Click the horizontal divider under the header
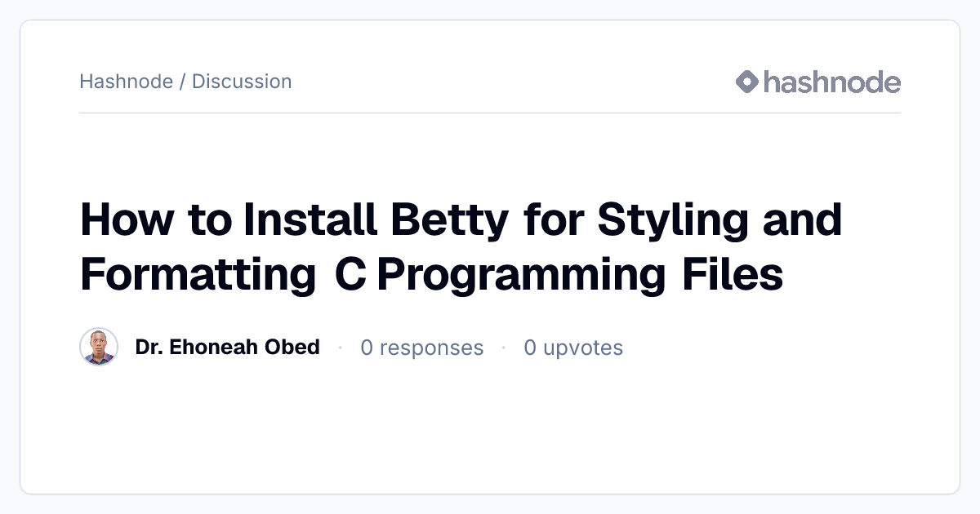980x514 pixels. pos(490,113)
